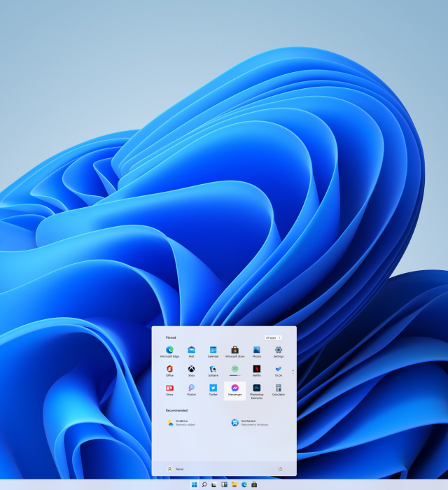Expand the All apps list
This screenshot has height=490, width=448.
click(273, 337)
